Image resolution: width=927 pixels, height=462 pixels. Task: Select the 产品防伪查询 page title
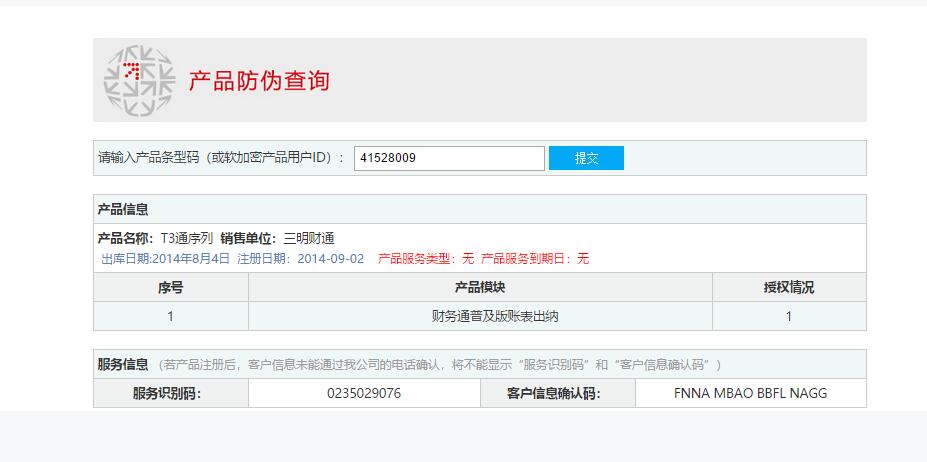[259, 80]
